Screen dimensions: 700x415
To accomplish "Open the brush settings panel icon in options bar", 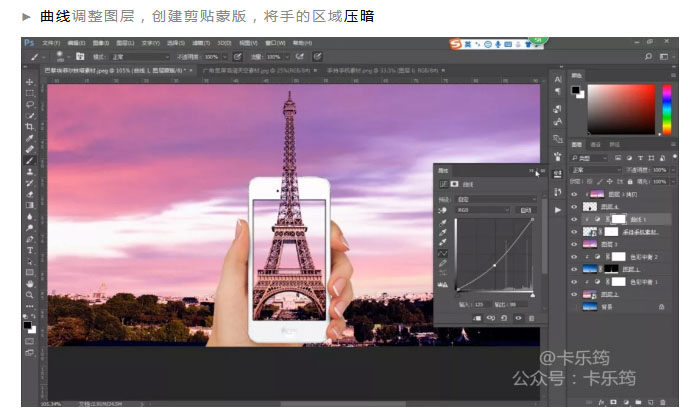I will pos(80,57).
